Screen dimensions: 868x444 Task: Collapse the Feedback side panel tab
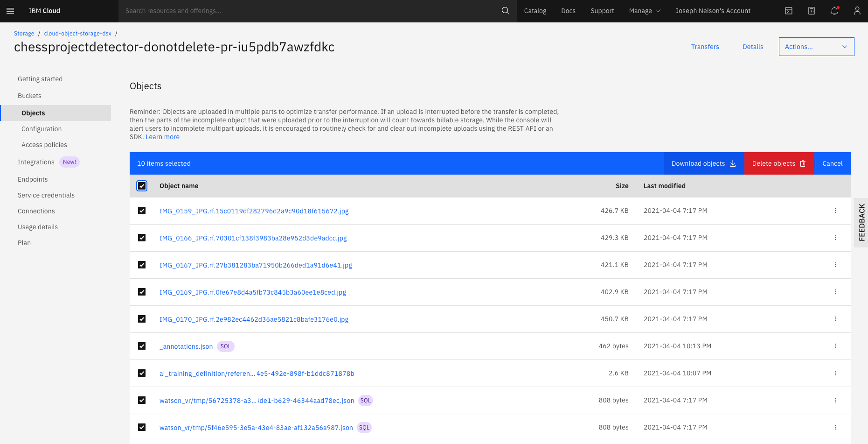tap(862, 223)
